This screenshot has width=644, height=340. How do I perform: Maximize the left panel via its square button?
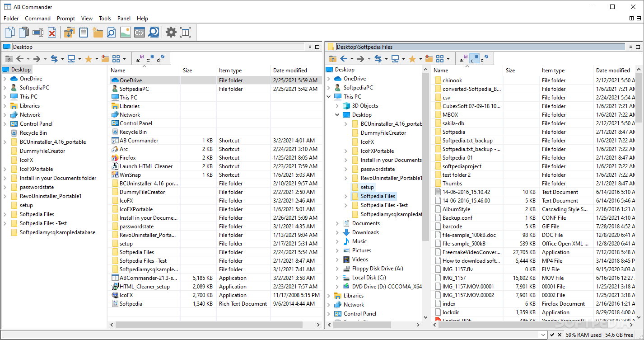coord(318,47)
